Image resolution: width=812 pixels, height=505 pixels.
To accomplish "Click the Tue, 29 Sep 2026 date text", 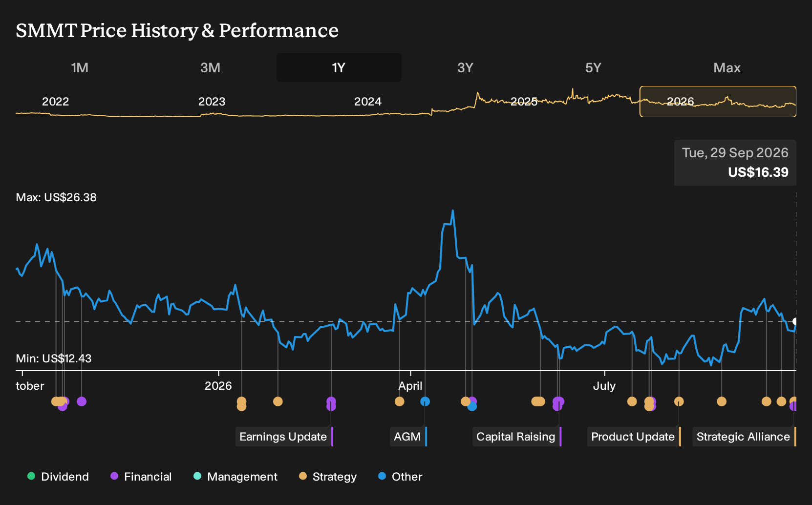I will [735, 153].
